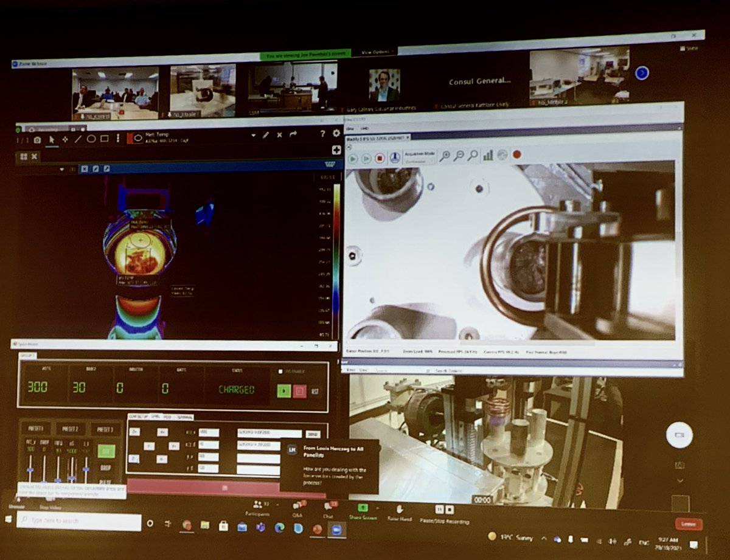Image resolution: width=730 pixels, height=560 pixels.
Task: Switch to grid layout view icon
Action: [x=23, y=156]
